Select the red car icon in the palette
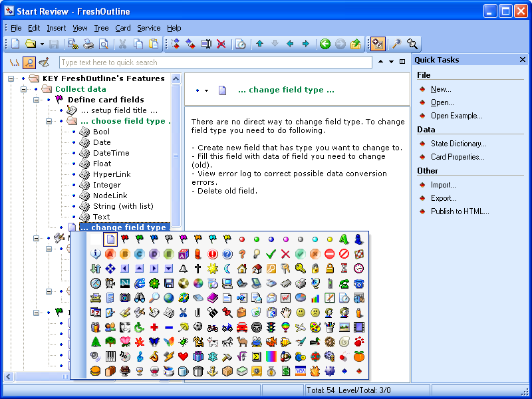The image size is (532, 399). click(x=242, y=327)
